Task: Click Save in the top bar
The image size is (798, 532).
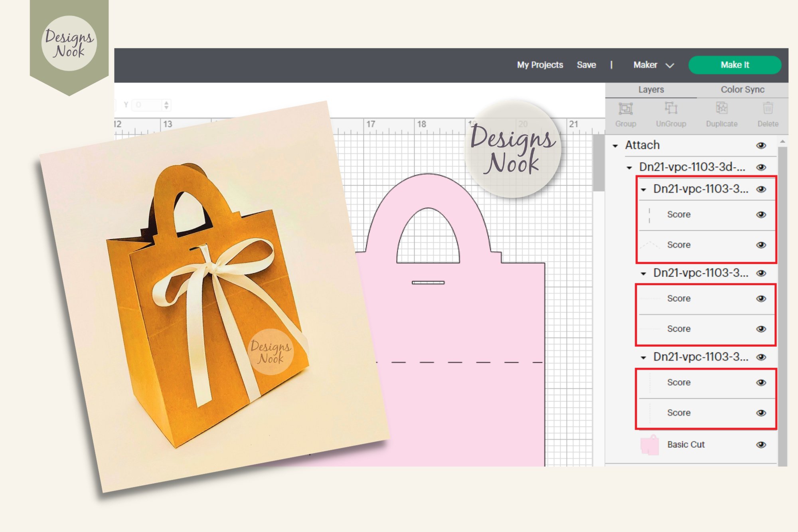Action: (586, 65)
